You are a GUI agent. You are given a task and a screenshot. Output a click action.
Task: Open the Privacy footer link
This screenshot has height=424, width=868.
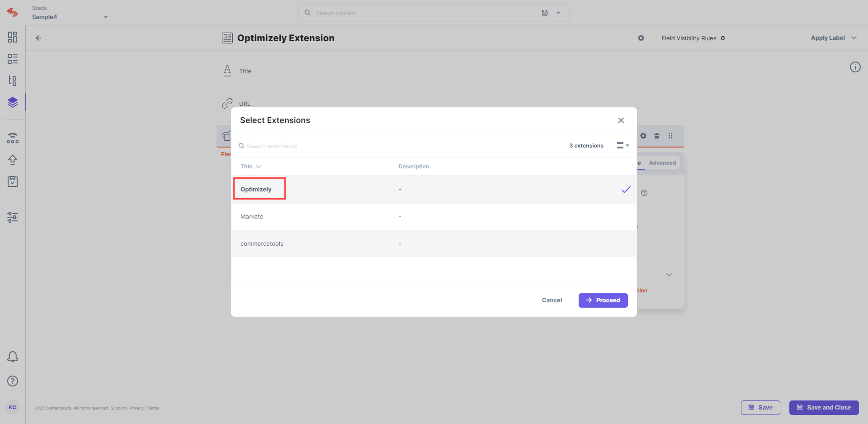(137, 408)
